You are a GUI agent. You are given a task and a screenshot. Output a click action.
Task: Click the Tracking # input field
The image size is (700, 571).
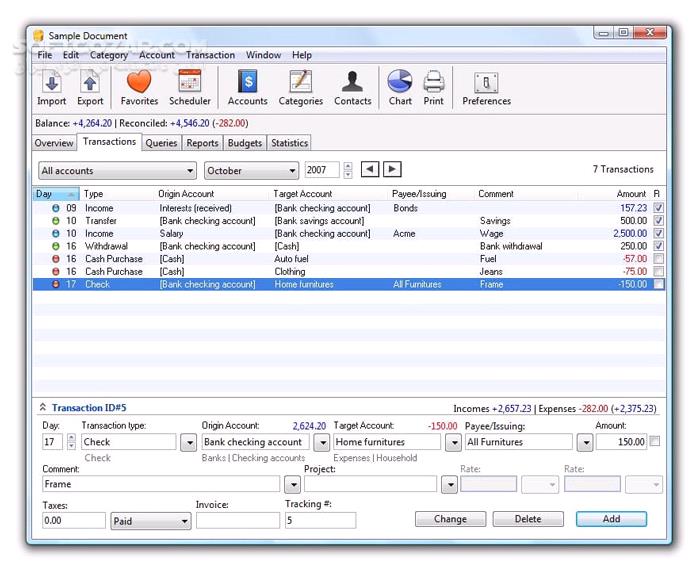320,521
